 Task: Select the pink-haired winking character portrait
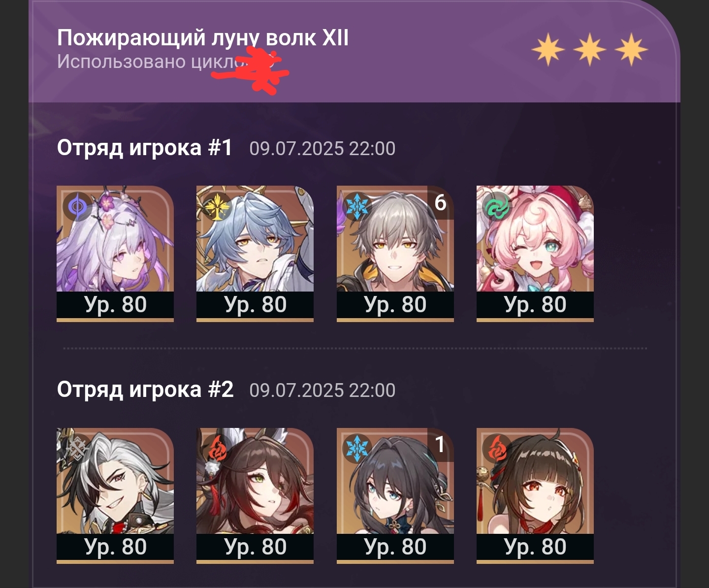tap(535, 254)
